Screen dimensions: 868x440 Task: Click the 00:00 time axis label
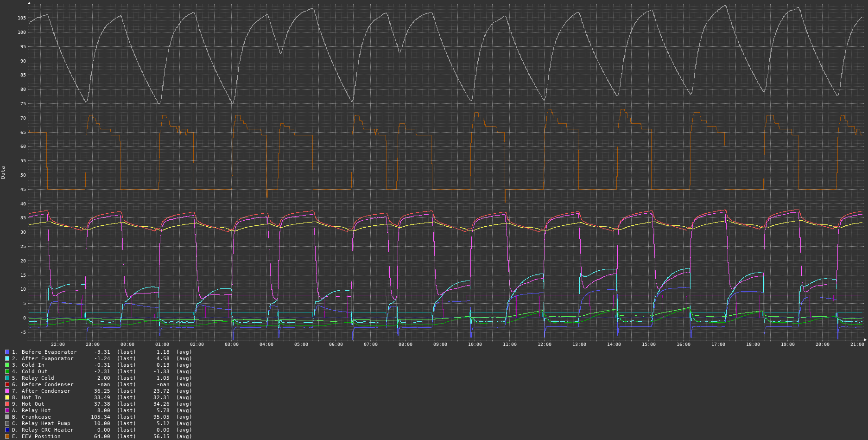coord(127,344)
